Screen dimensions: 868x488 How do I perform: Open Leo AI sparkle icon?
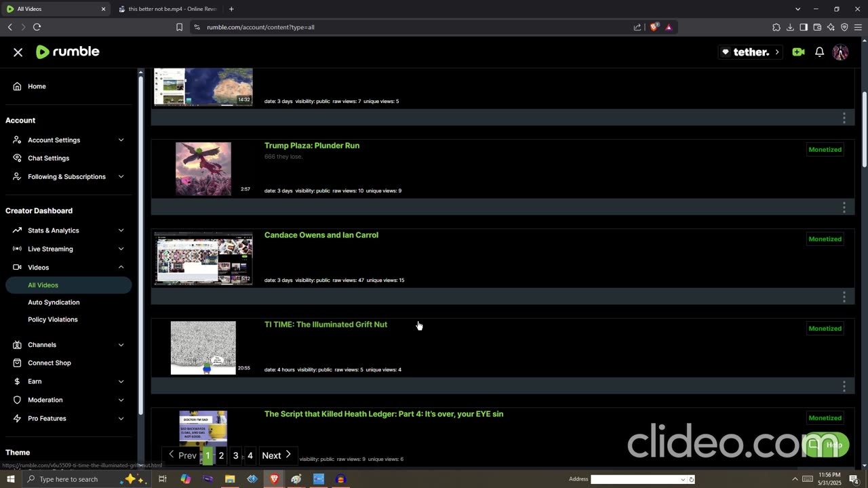point(831,27)
